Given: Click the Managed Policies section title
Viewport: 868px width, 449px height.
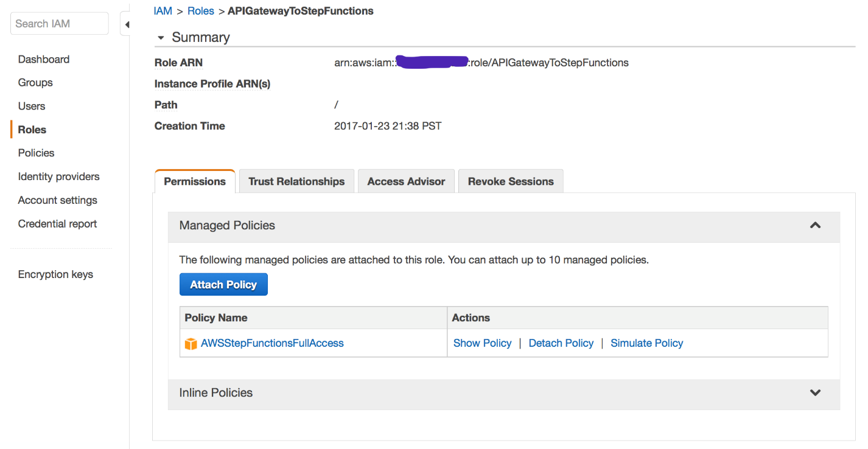Looking at the screenshot, I should pyautogui.click(x=227, y=225).
